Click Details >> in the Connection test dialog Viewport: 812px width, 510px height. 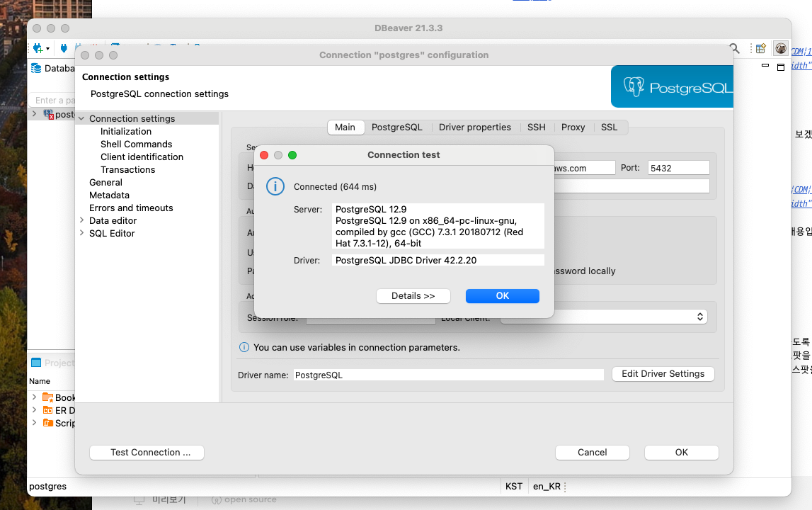tap(413, 296)
